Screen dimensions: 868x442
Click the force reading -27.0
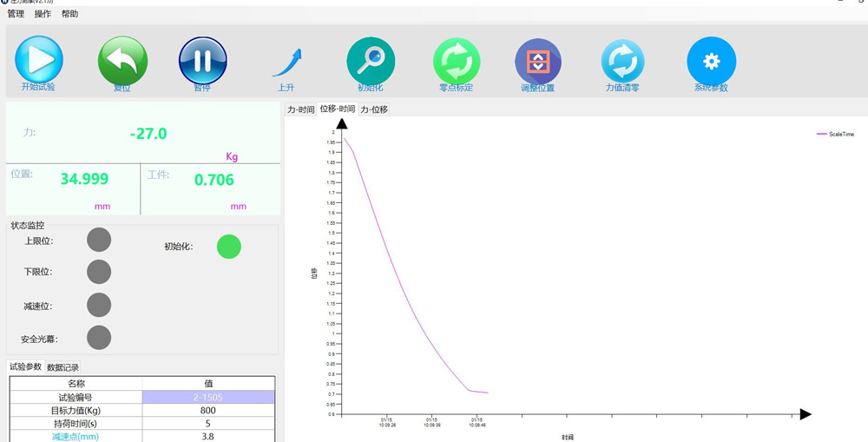click(148, 134)
